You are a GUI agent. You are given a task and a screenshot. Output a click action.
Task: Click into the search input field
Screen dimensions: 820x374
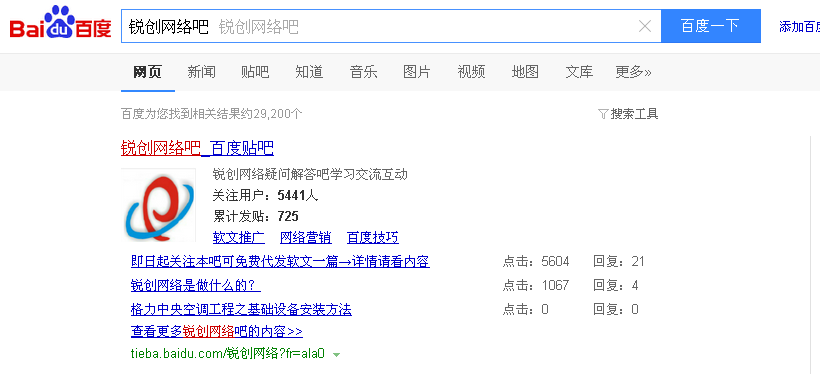379,26
